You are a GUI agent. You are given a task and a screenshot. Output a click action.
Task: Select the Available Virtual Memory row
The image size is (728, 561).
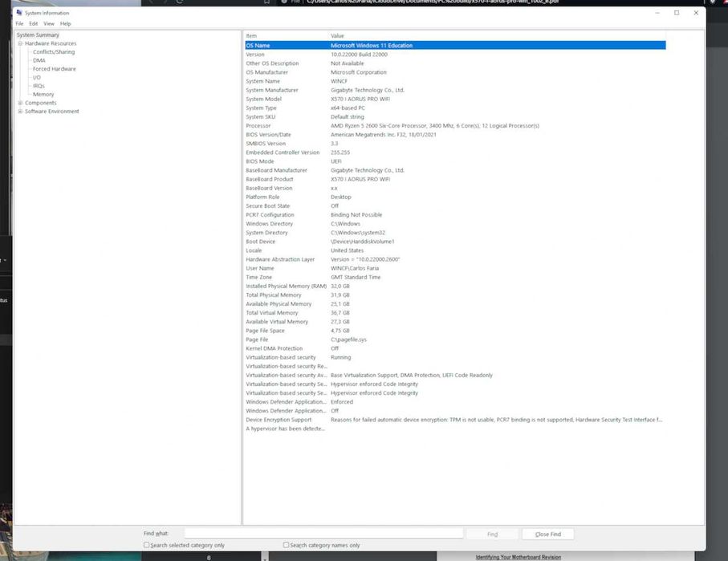455,322
